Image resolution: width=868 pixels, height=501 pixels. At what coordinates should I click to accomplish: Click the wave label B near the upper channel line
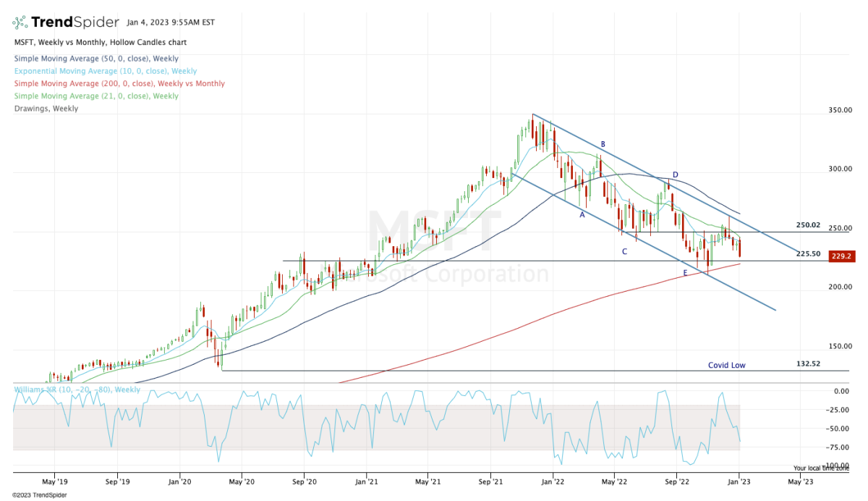point(603,144)
